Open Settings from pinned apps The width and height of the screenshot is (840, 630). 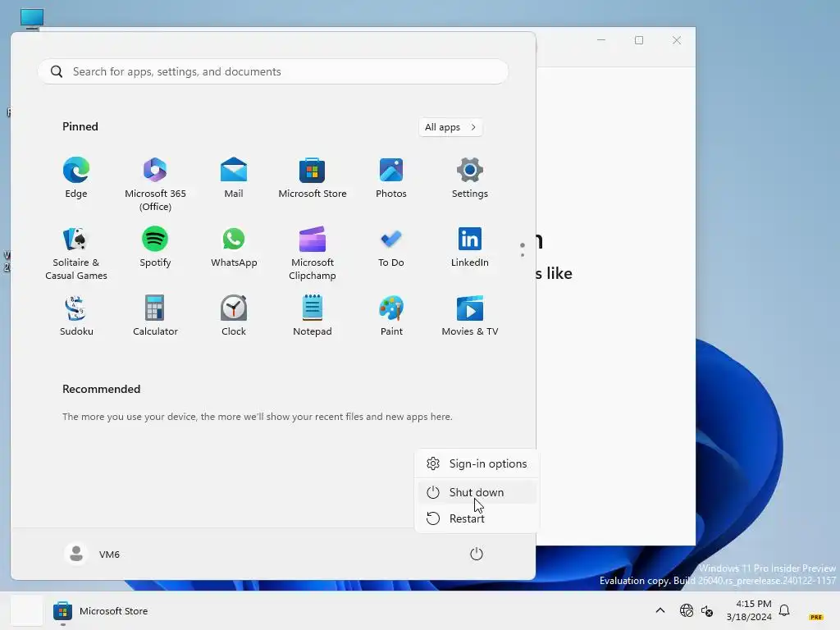(x=470, y=178)
